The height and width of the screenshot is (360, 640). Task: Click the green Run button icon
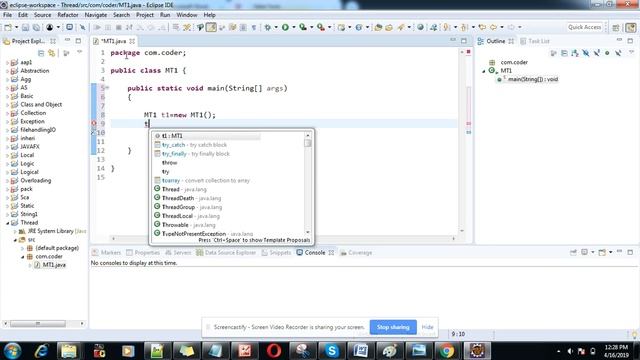285,27
